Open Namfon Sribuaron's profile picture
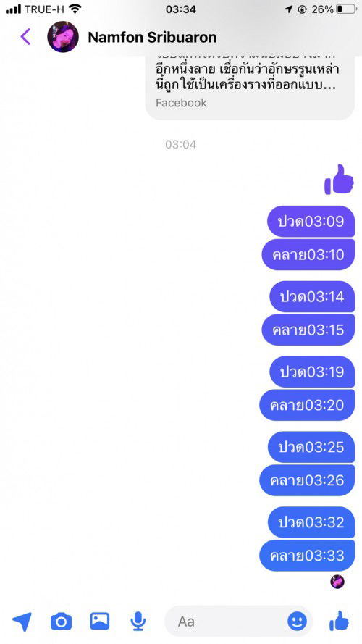Screen dimensions: 362x644 coord(63,37)
